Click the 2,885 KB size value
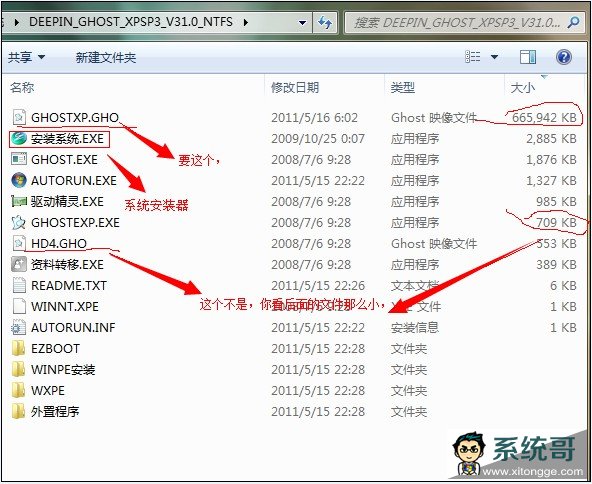The image size is (592, 484). click(551, 139)
